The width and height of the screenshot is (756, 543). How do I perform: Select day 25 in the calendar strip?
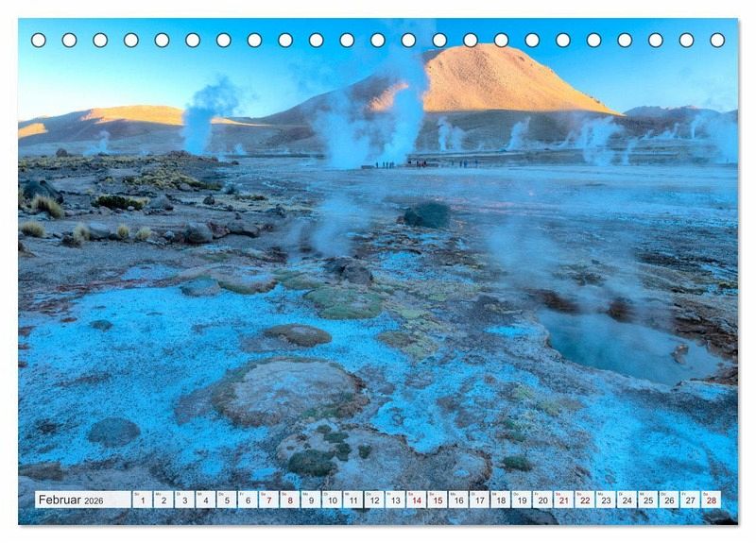point(648,500)
